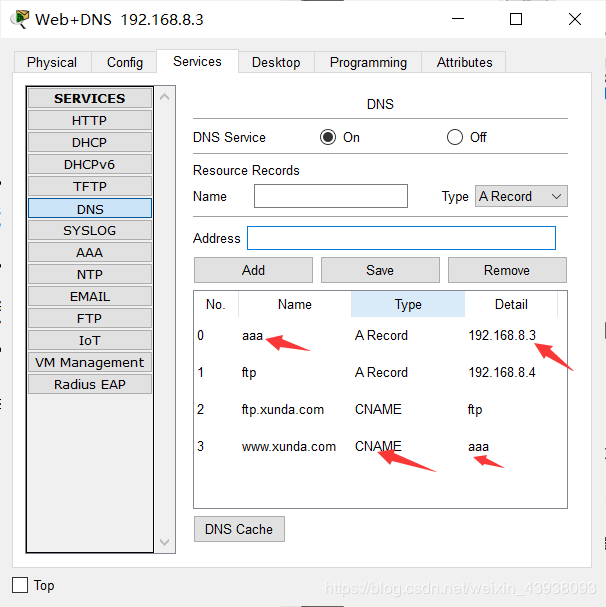
Task: Click the Packet Tracer title bar icon
Action: click(x=20, y=19)
